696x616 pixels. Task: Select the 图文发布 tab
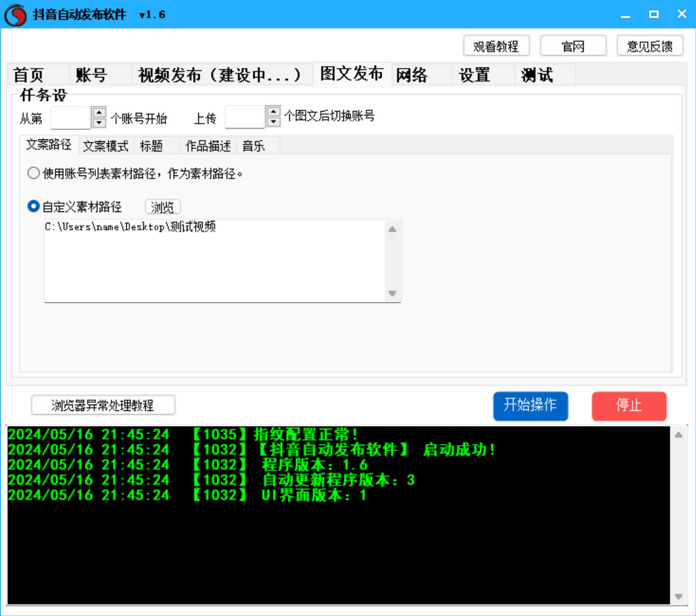(352, 74)
